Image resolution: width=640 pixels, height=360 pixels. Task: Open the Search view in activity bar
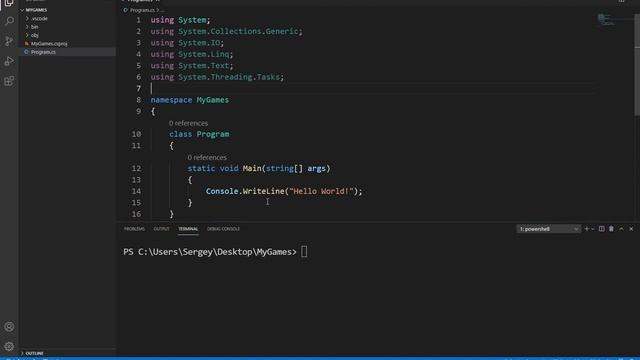pos(9,21)
